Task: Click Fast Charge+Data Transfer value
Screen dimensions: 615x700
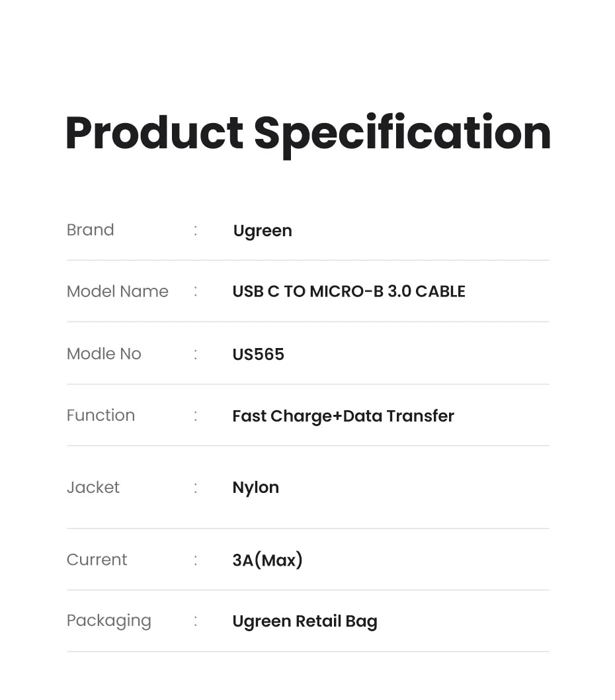Action: (343, 416)
